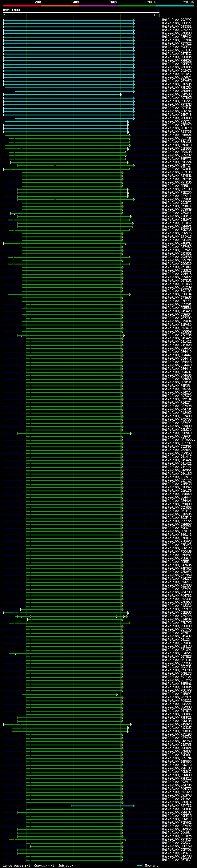197x868 pixels.
Task: Click the green ~80% identity legend segment
Action: (137, 6)
